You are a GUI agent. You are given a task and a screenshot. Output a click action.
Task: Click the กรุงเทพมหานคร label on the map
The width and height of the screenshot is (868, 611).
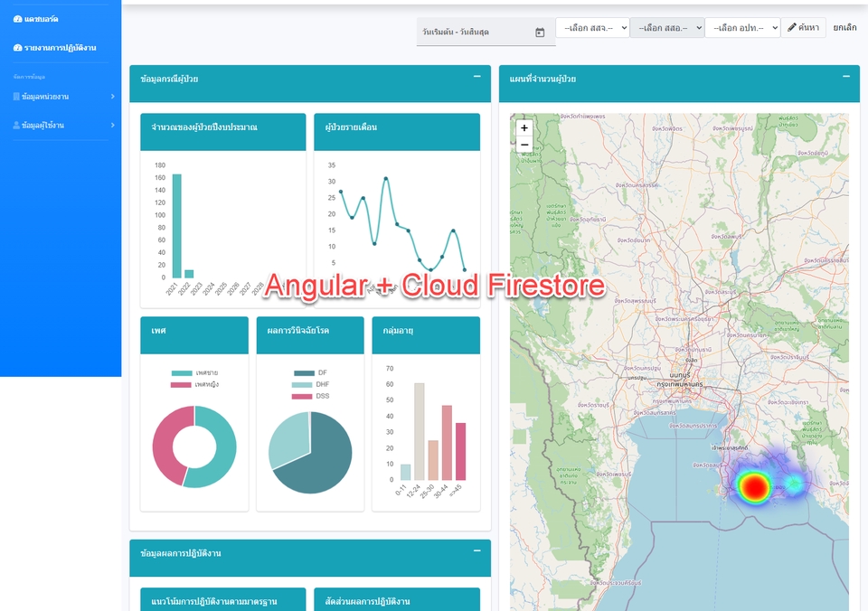[x=680, y=383]
